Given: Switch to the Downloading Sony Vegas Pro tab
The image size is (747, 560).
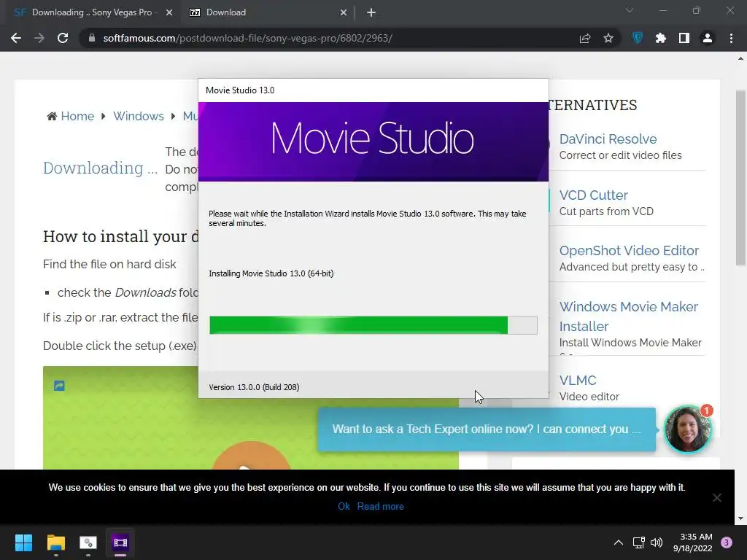Looking at the screenshot, I should pyautogui.click(x=92, y=12).
